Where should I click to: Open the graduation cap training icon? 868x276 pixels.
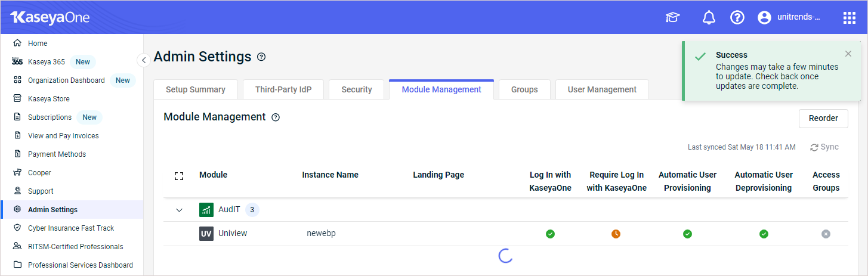[672, 18]
